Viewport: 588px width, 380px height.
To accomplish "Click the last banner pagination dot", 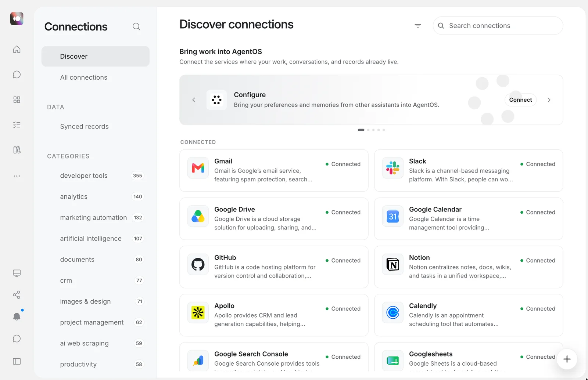I will [x=384, y=130].
